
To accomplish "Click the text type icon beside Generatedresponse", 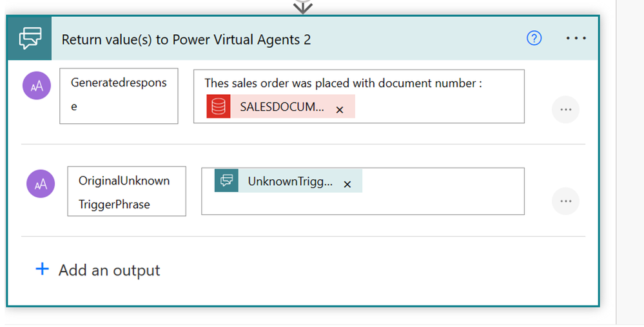I will click(37, 85).
